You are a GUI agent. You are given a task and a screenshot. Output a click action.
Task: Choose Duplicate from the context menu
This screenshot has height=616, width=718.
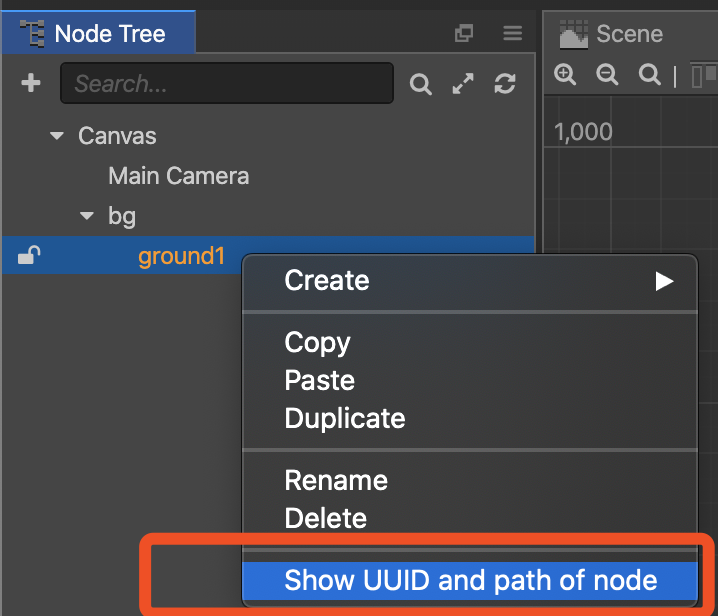coord(344,418)
